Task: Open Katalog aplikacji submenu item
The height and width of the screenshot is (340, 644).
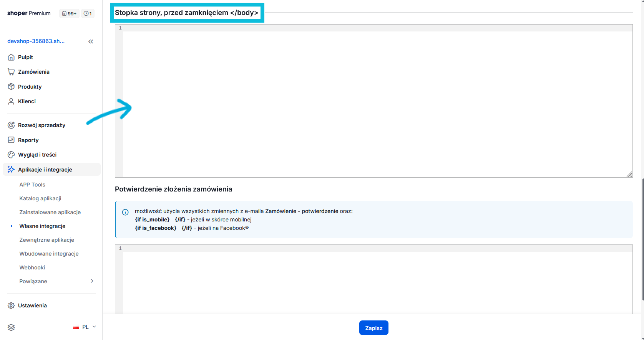Action: [40, 198]
